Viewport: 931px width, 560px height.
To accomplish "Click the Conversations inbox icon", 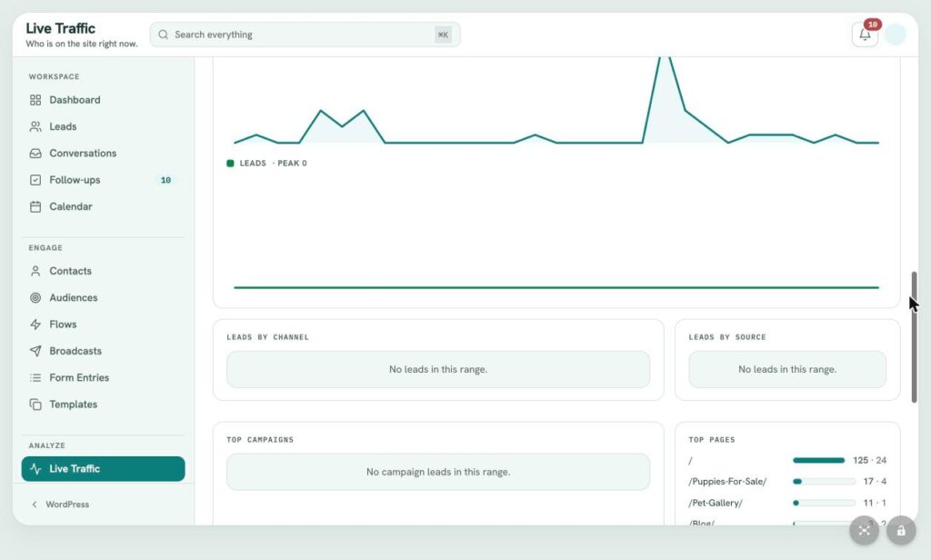I will 35,154.
